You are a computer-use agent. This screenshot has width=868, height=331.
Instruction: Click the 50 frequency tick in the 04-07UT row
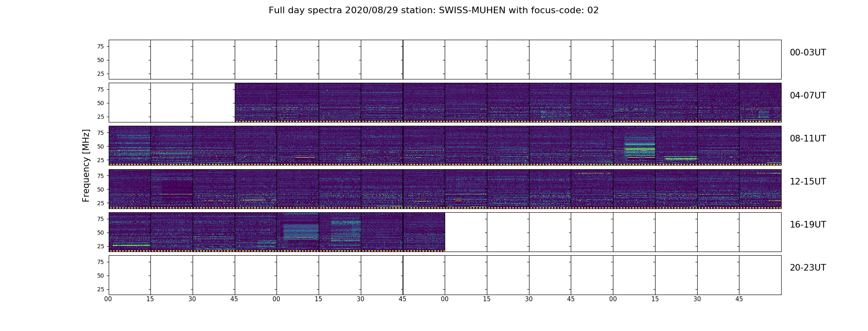100,103
